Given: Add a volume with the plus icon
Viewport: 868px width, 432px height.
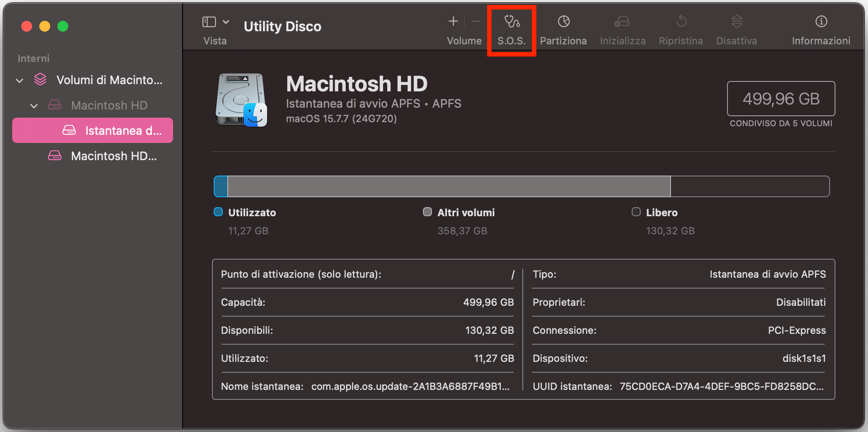Looking at the screenshot, I should 453,21.
